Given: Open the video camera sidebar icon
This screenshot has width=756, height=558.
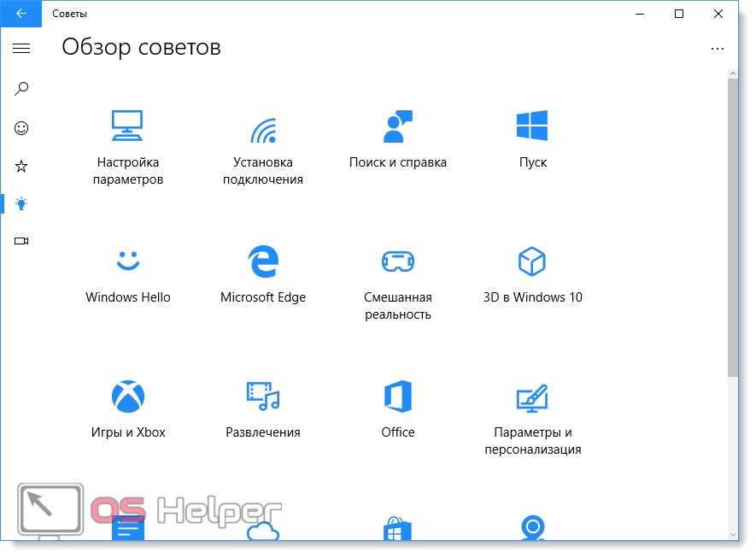Looking at the screenshot, I should (x=21, y=241).
